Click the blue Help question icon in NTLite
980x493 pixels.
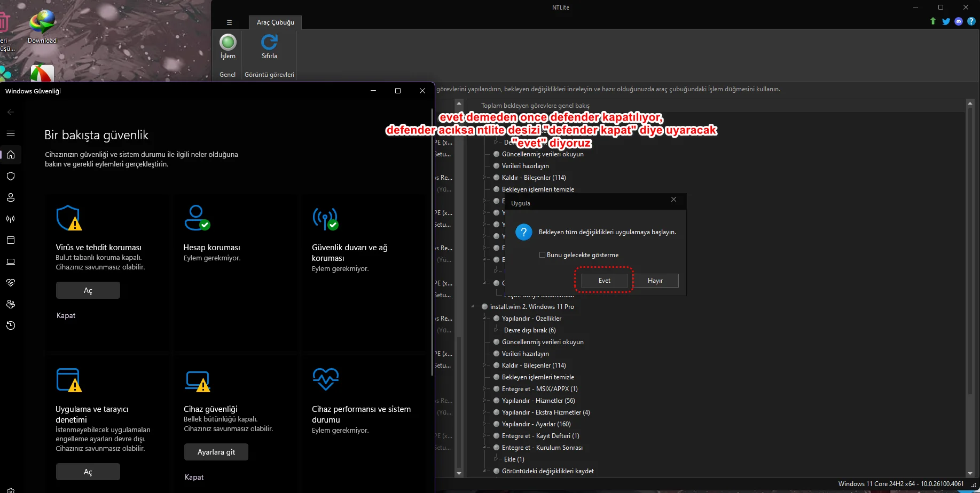(x=971, y=21)
